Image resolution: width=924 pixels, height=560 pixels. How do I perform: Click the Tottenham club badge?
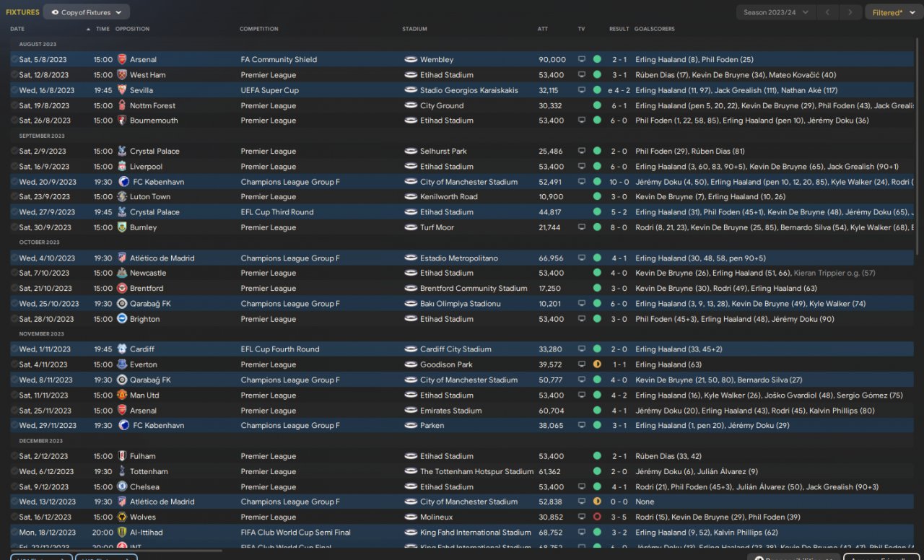pos(122,472)
